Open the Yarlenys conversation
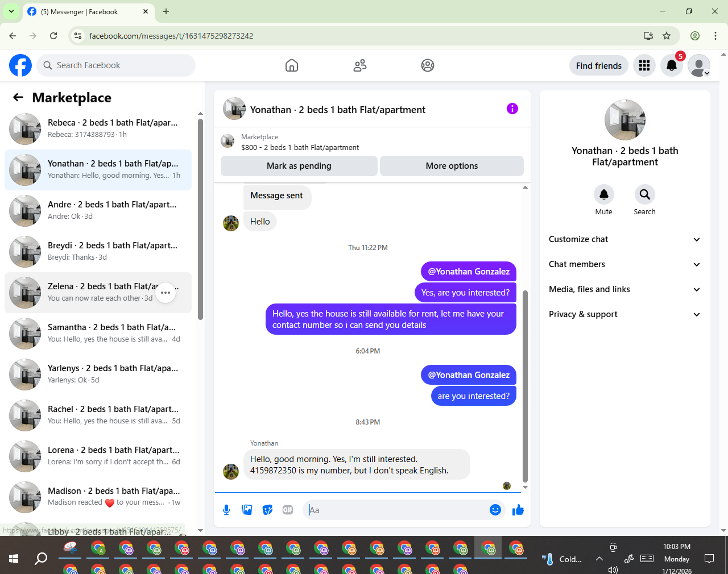 click(x=98, y=375)
